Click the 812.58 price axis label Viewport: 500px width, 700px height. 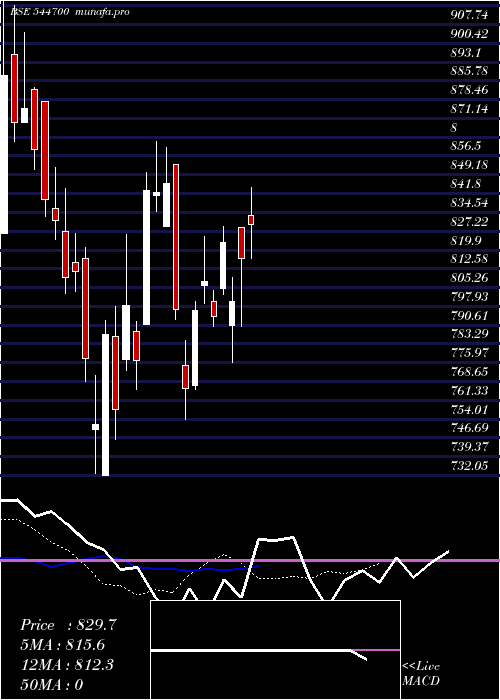click(469, 259)
